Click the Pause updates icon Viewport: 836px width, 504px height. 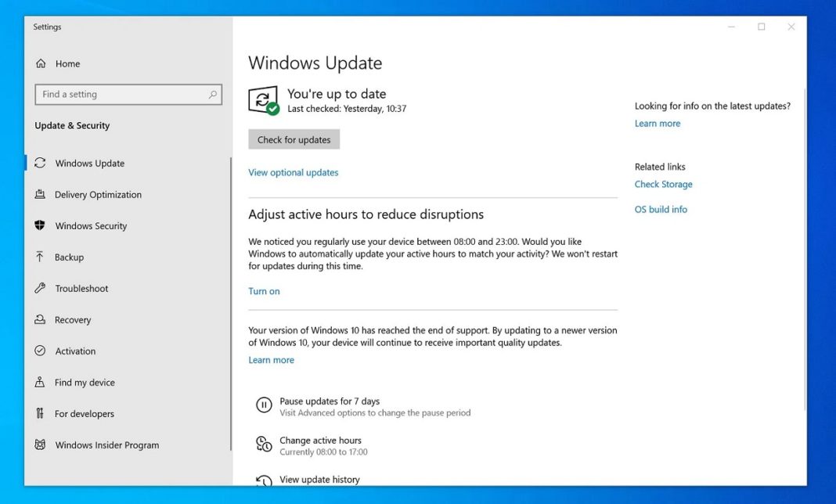264,404
